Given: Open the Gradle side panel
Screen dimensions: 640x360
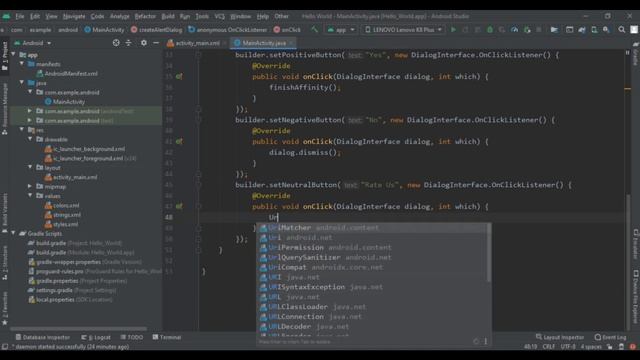Looking at the screenshot, I should [636, 54].
